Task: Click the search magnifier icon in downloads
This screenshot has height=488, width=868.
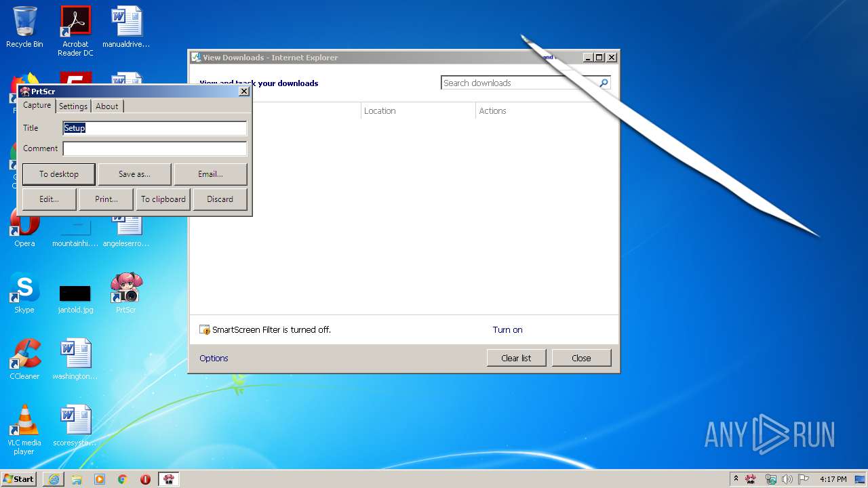Action: tap(604, 83)
